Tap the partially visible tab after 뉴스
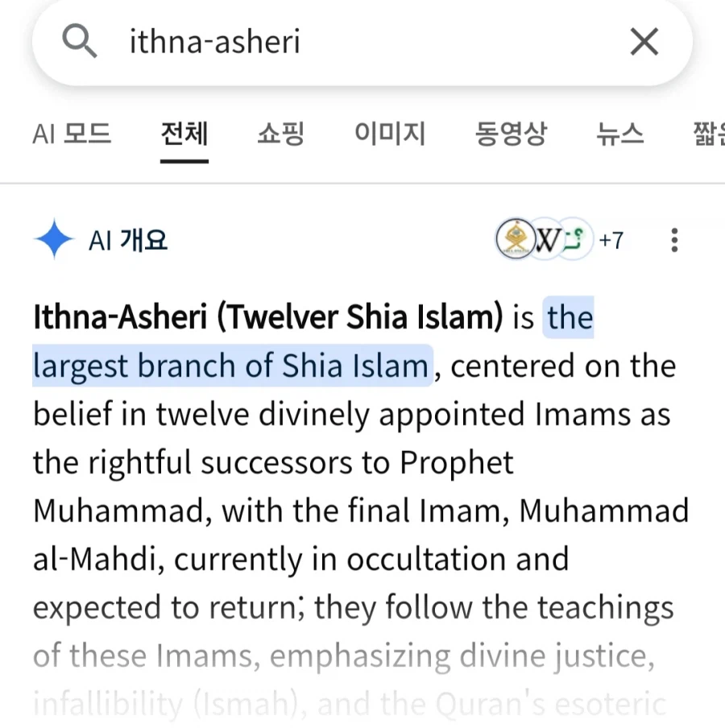 pyautogui.click(x=709, y=134)
